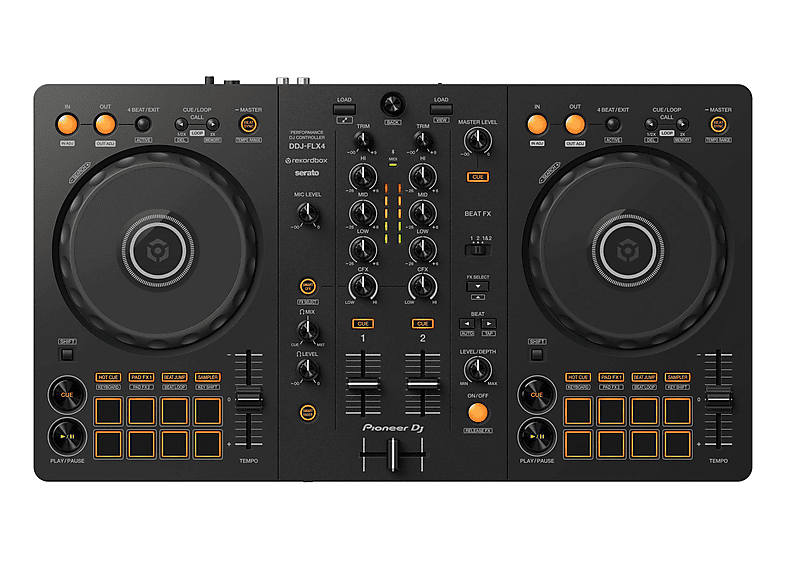Image resolution: width=786 pixels, height=587 pixels.
Task: Click the BEAT right arrow button
Action: (x=489, y=323)
